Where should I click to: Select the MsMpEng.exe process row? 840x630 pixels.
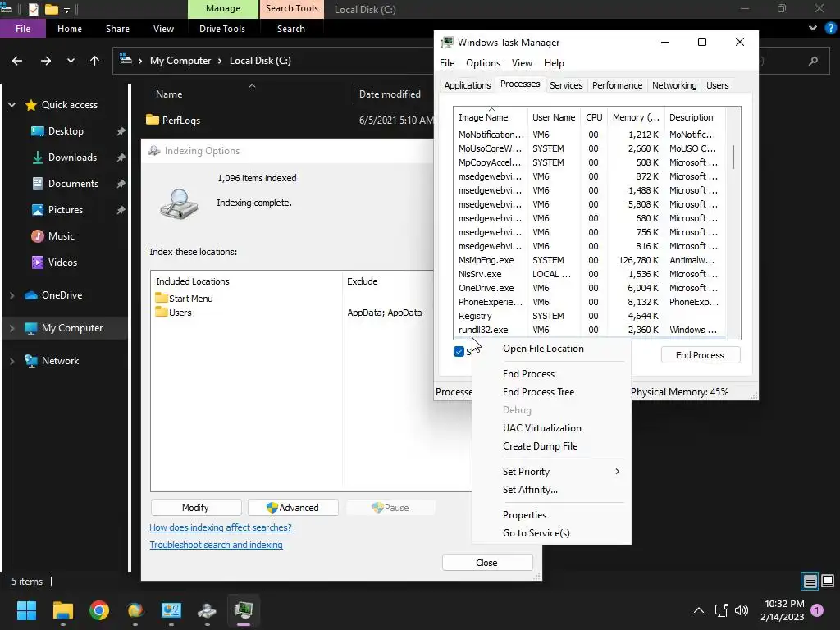tap(589, 260)
